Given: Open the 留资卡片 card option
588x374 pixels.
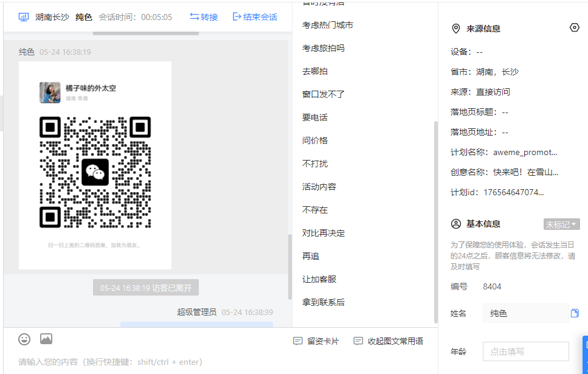Looking at the screenshot, I should pos(316,341).
